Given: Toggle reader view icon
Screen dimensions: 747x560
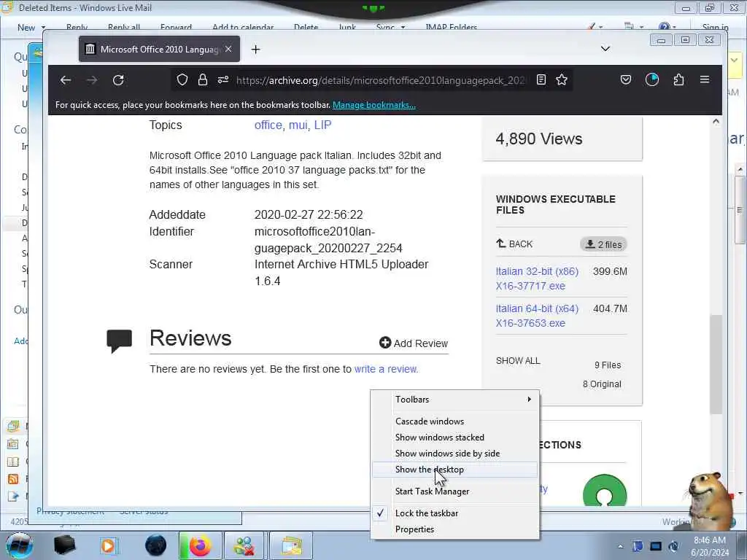Looking at the screenshot, I should pyautogui.click(x=541, y=79).
